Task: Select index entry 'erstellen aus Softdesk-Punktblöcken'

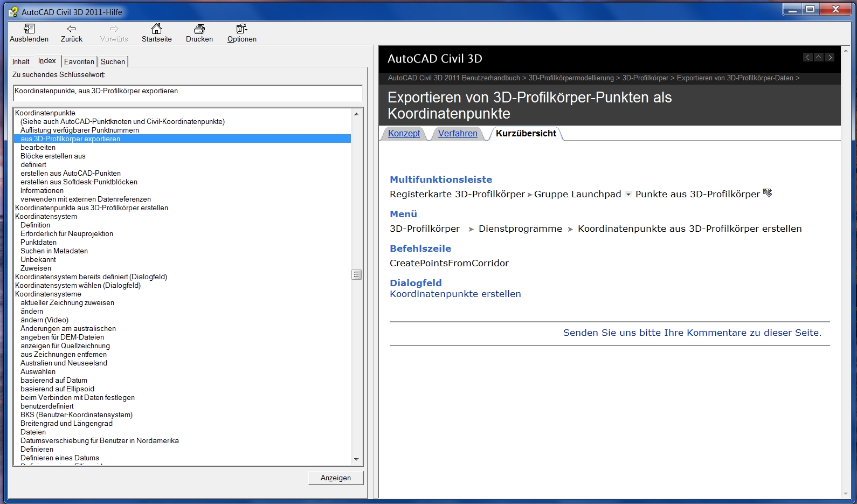Action: coord(79,182)
